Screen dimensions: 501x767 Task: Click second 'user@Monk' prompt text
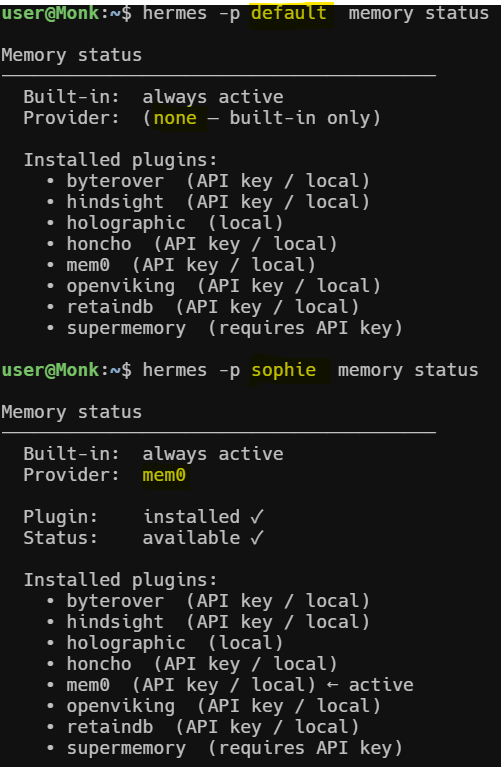pos(50,370)
